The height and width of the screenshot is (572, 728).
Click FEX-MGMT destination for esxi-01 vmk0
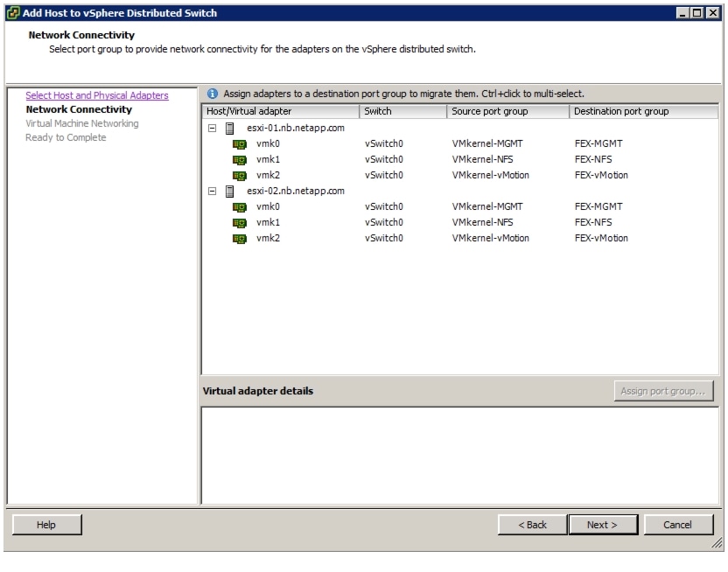(x=598, y=143)
